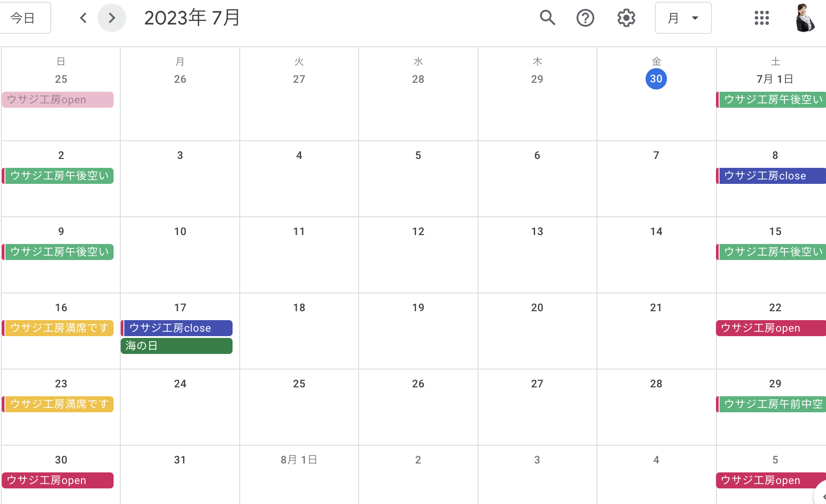This screenshot has height=504, width=826.
Task: Go to next month arrow
Action: 111,18
